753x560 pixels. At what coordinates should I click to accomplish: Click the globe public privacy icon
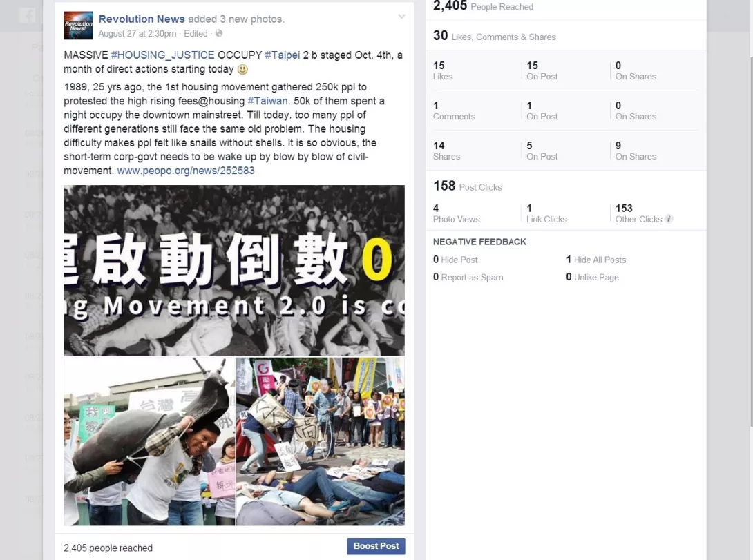[219, 33]
